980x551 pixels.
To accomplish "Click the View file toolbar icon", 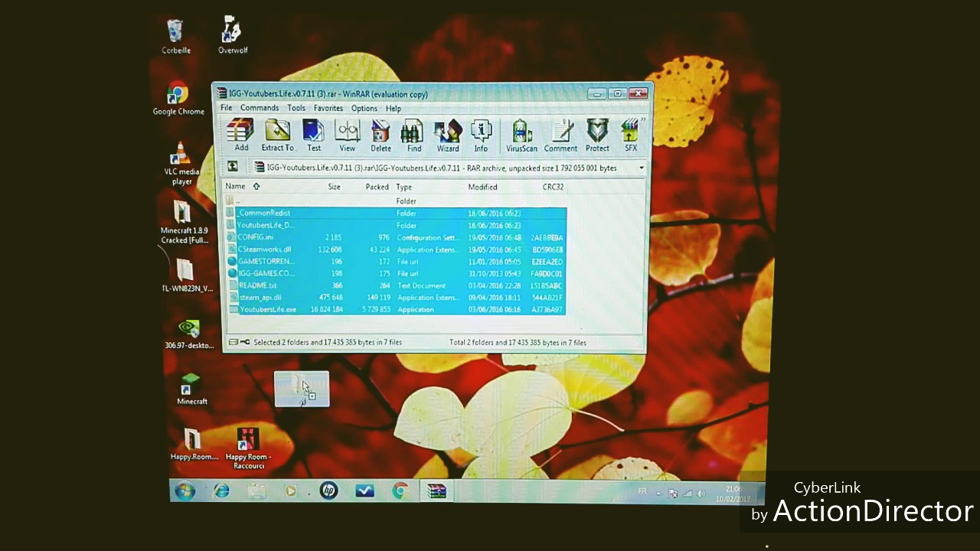I will coord(348,135).
